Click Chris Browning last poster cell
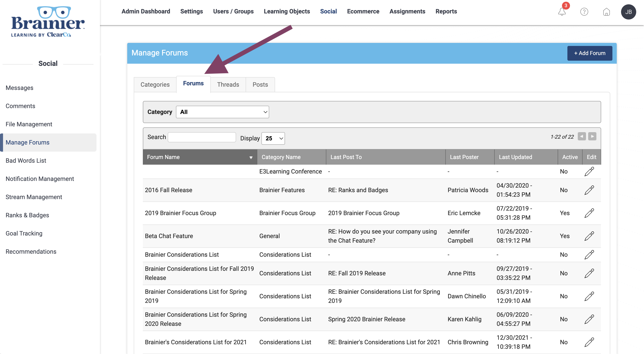This screenshot has height=354, width=644. coord(468,342)
